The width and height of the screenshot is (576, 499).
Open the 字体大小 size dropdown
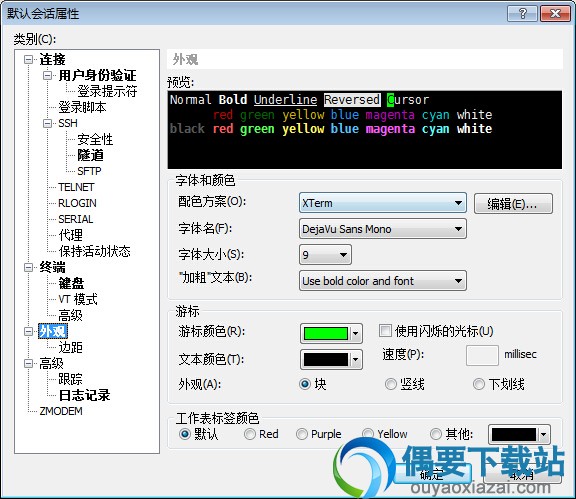325,255
